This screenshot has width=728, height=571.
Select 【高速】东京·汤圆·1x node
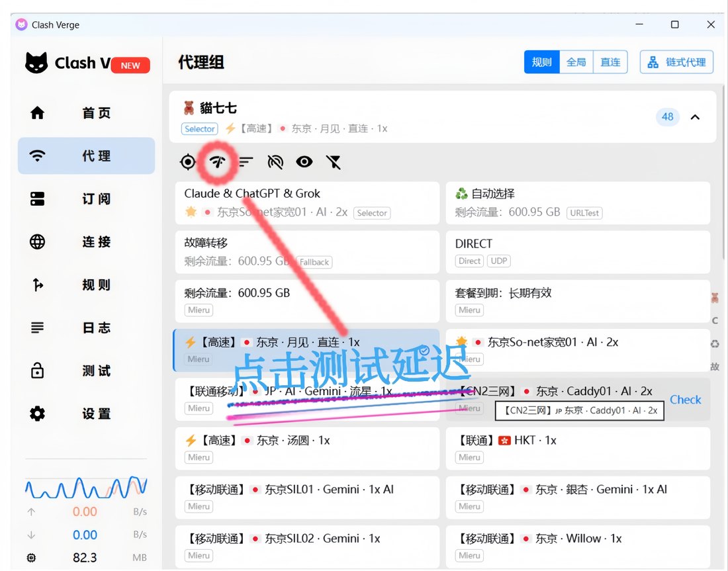coord(307,449)
